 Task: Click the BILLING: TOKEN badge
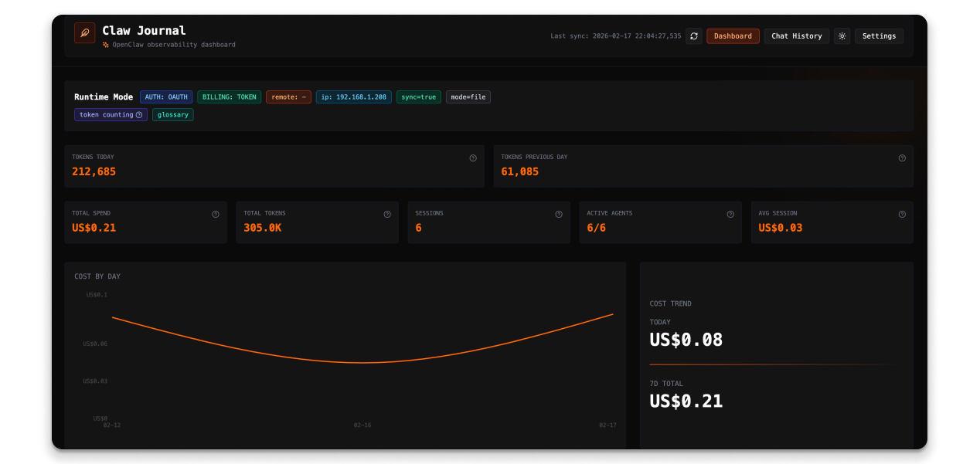click(x=230, y=97)
